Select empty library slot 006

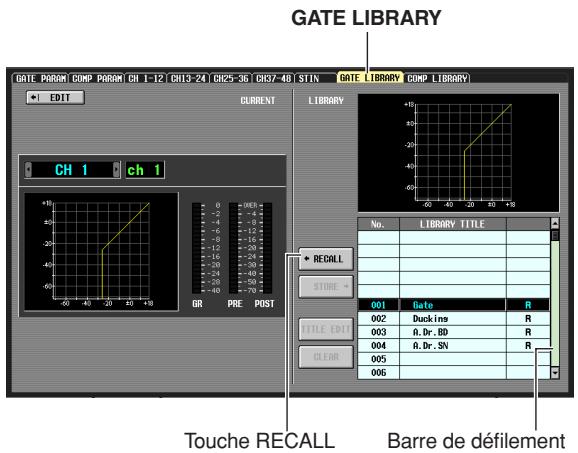click(x=453, y=373)
